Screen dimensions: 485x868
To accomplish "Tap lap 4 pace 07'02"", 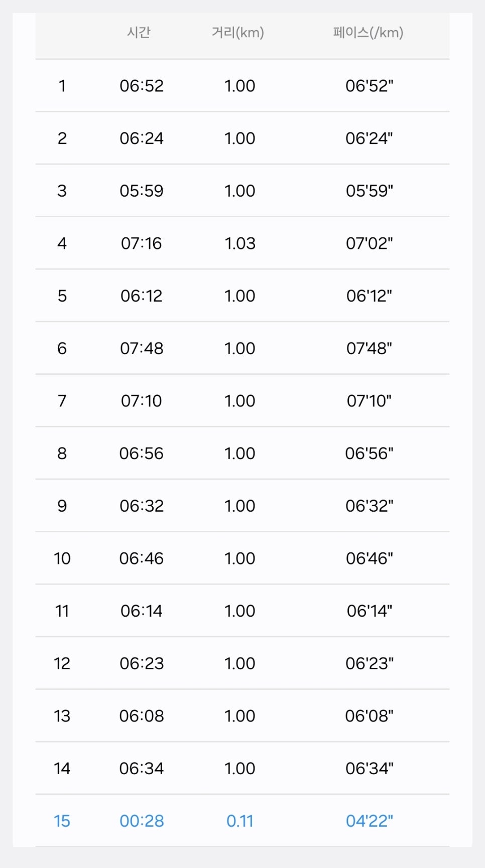I will (x=370, y=243).
